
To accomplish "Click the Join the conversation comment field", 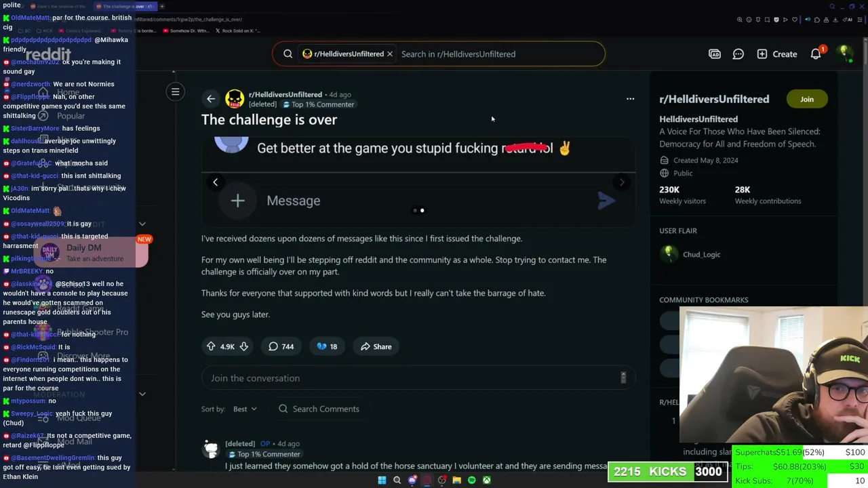I will (x=418, y=378).
